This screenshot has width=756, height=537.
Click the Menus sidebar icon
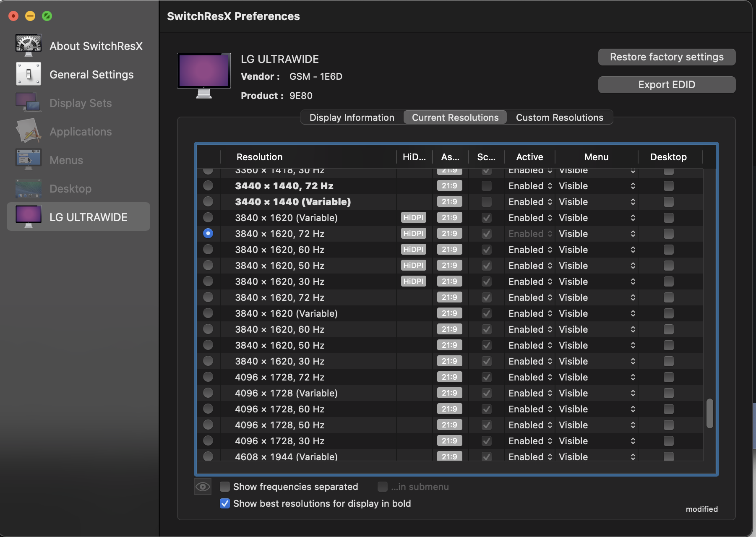[x=28, y=160]
